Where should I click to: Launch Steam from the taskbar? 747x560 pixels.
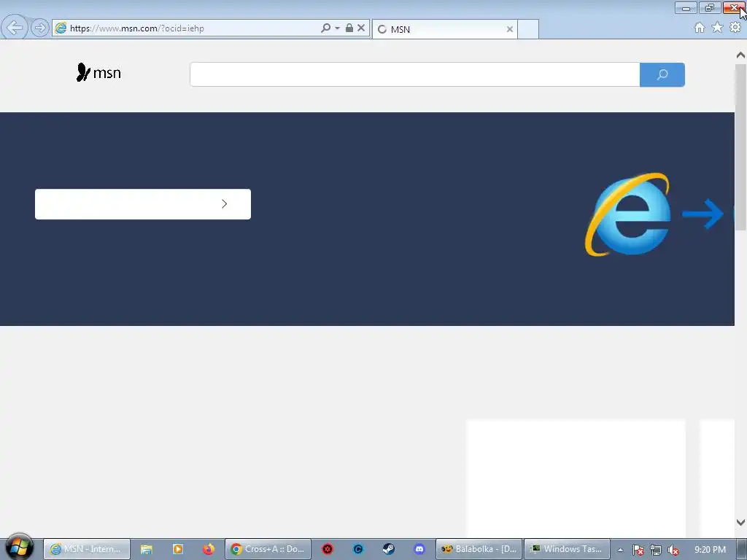(x=389, y=549)
